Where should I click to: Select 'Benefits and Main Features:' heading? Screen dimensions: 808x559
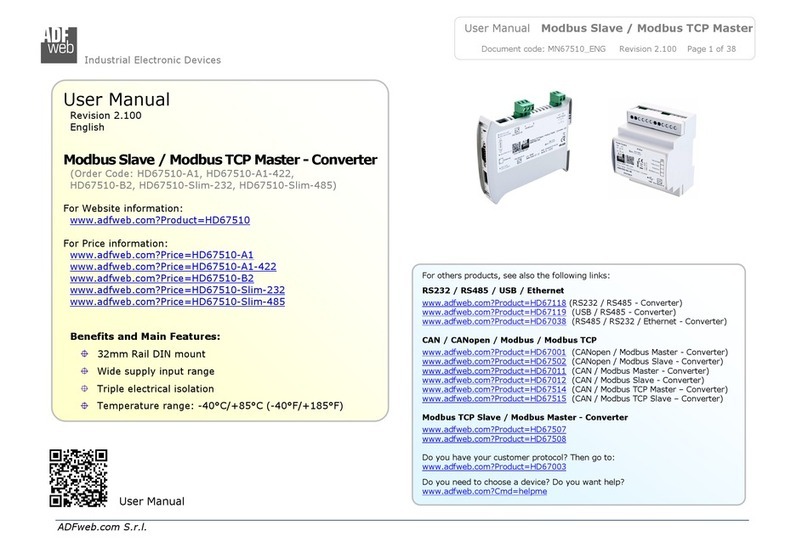[x=145, y=336]
